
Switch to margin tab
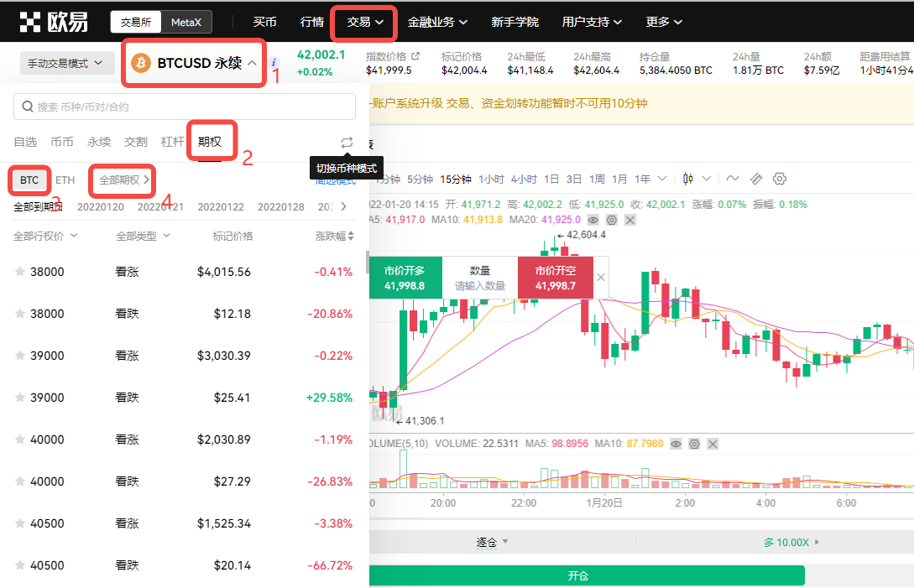click(x=172, y=142)
